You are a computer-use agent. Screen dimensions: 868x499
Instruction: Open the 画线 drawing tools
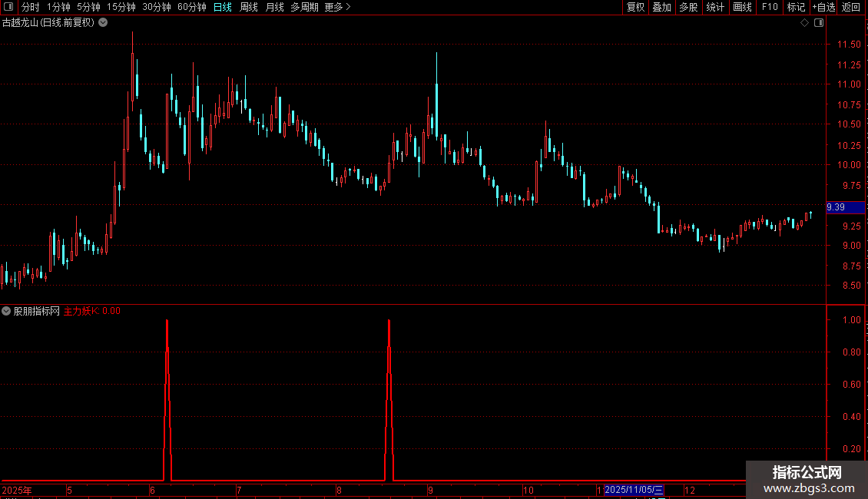[x=742, y=7]
